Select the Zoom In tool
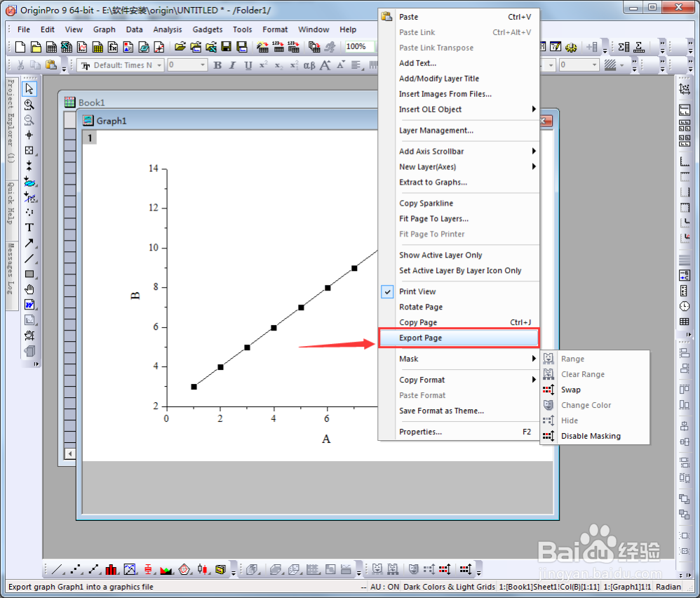The image size is (700, 598). pyautogui.click(x=29, y=105)
